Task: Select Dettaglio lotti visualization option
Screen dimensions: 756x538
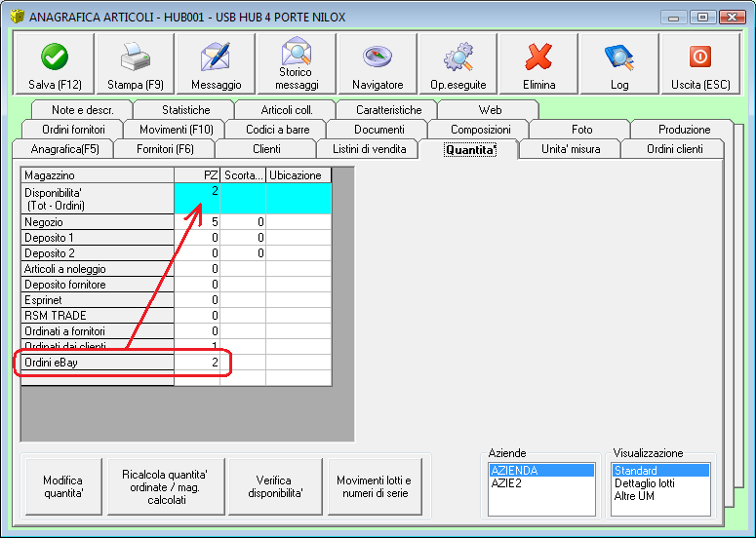Action: (660, 483)
